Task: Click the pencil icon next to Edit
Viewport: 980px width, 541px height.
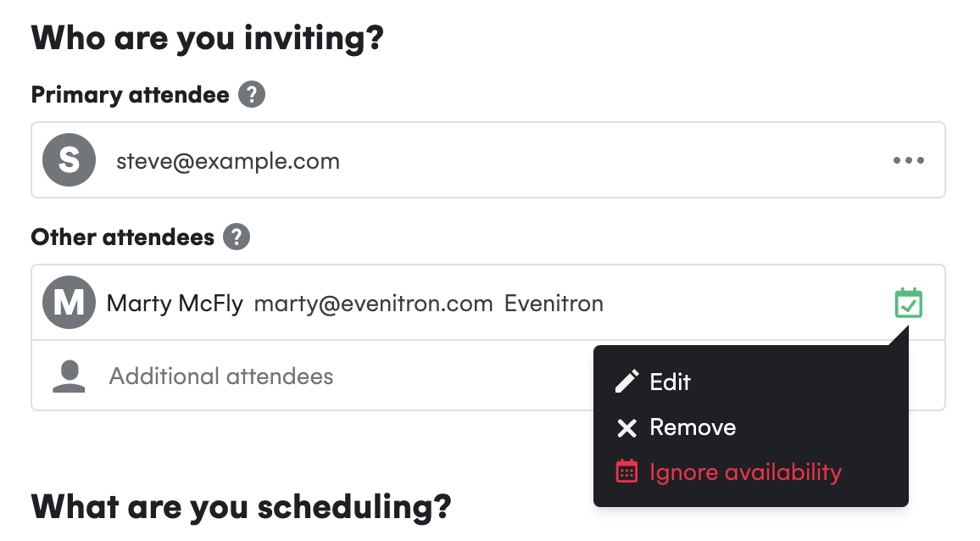Action: [x=626, y=382]
